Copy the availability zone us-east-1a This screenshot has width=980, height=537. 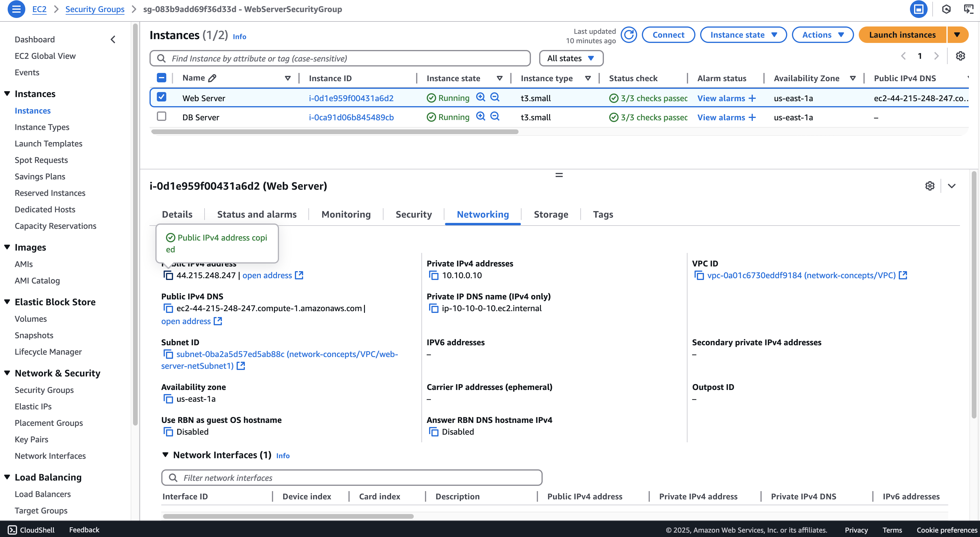(x=168, y=399)
